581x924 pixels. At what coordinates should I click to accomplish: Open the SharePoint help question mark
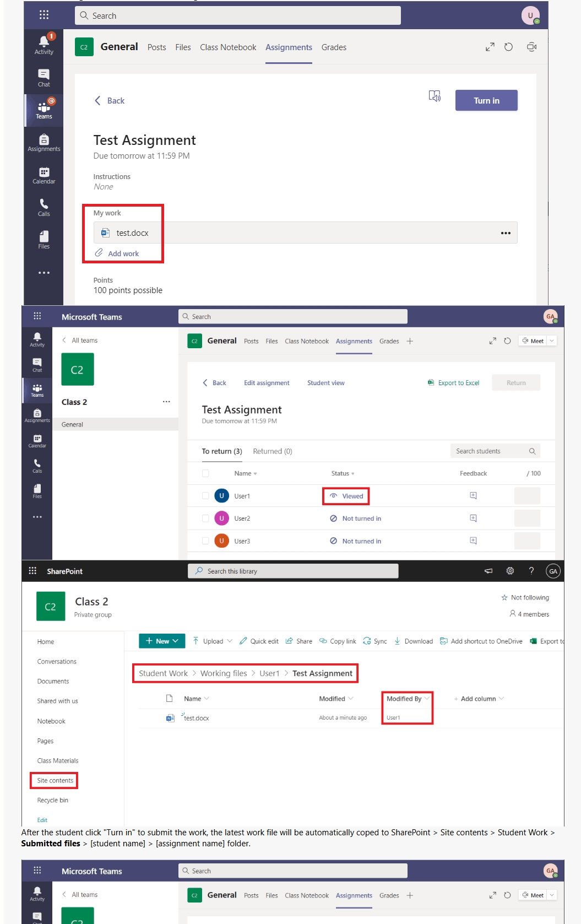point(531,571)
